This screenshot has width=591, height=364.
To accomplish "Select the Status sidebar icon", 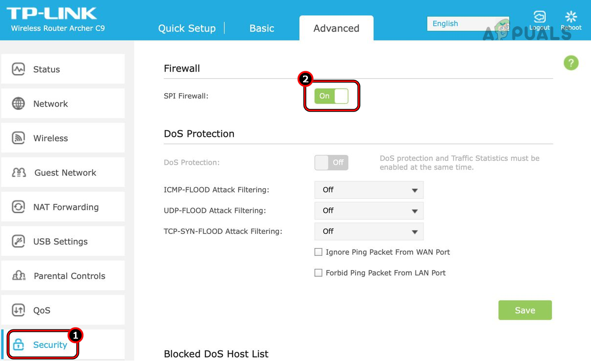I will [x=18, y=69].
